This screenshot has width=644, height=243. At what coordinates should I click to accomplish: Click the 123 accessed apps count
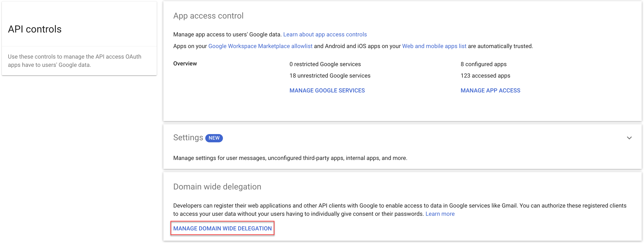click(485, 76)
